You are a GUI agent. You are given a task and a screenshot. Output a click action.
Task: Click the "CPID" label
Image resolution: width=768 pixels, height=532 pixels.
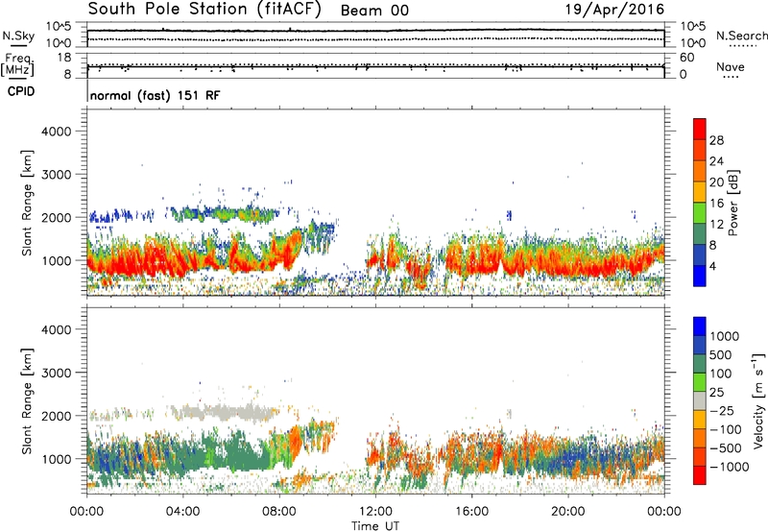tap(21, 91)
